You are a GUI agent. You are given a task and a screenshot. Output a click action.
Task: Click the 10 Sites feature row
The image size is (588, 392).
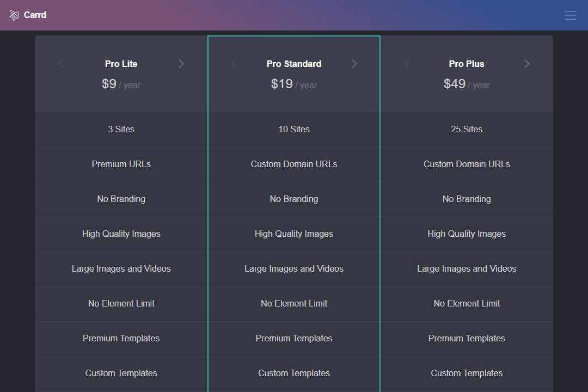tap(294, 130)
